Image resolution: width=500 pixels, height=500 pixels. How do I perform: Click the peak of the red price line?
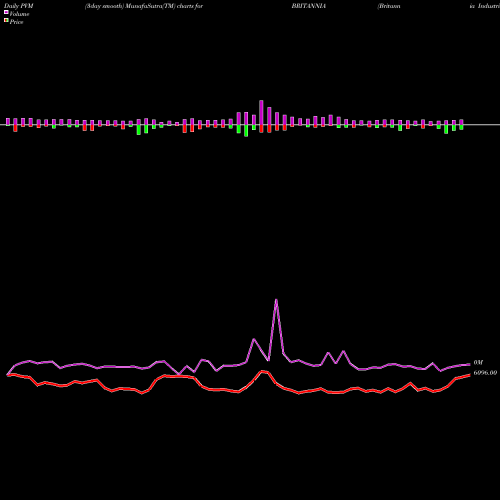click(x=263, y=371)
